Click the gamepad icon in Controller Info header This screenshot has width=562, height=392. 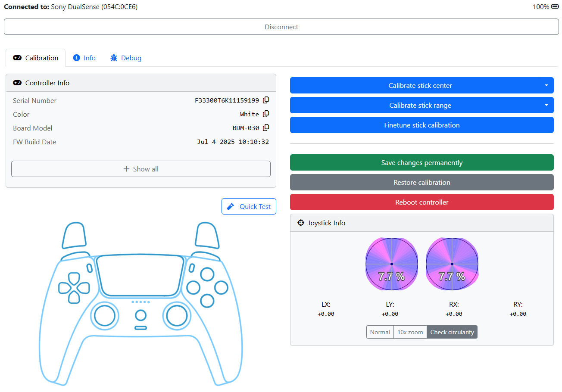[17, 83]
